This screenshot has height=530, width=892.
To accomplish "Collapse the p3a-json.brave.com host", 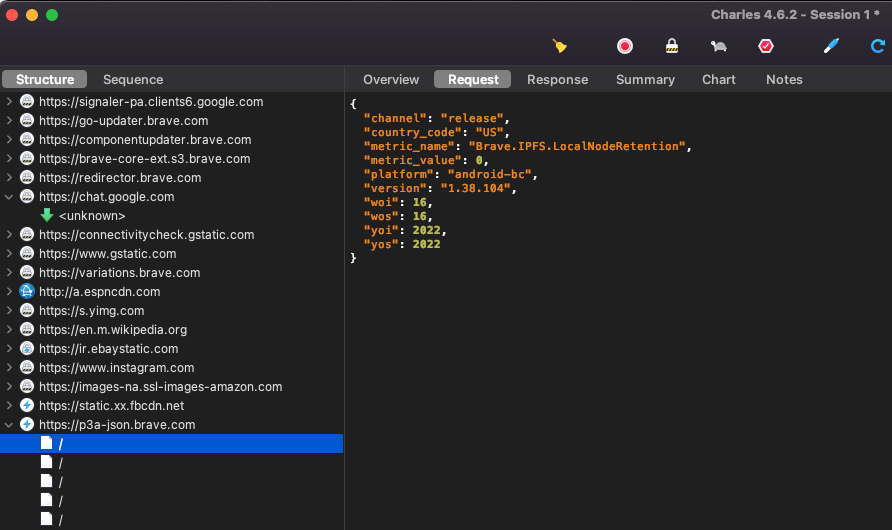I will click(x=9, y=425).
